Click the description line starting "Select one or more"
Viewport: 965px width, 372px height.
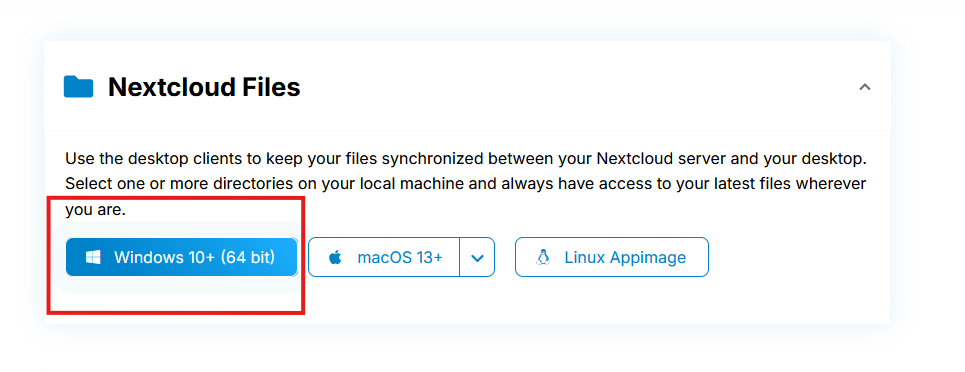click(x=466, y=184)
